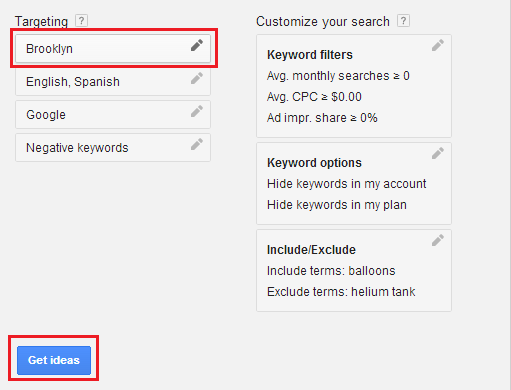Click the pencil icon in Google row
511x390 pixels.
pyautogui.click(x=197, y=111)
